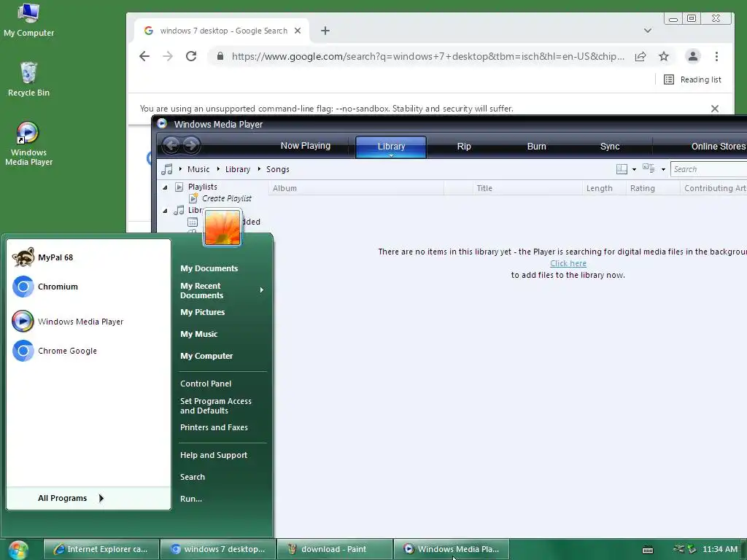747x560 pixels.
Task: Open My Pictures from Start menu
Action: pos(203,312)
